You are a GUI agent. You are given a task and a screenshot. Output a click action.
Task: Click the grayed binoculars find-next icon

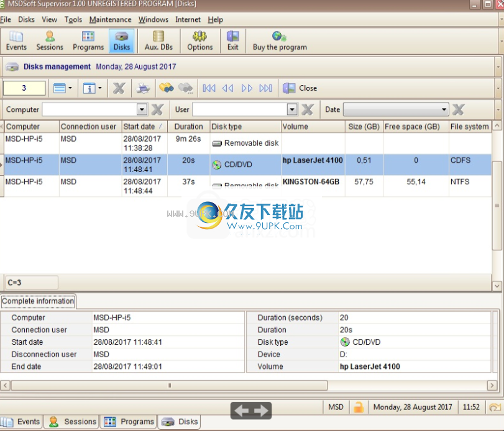(185, 88)
